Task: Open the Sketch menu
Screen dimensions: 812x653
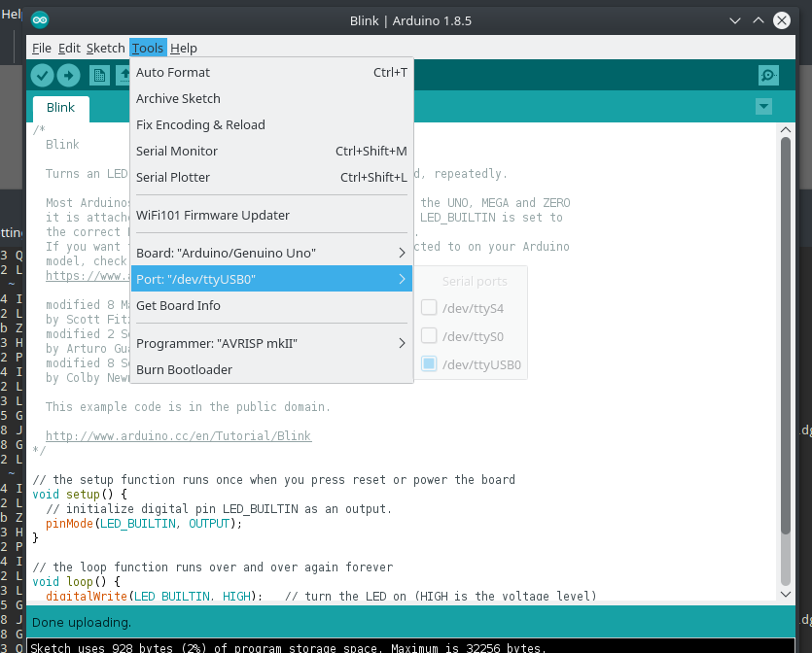Action: 106,49
